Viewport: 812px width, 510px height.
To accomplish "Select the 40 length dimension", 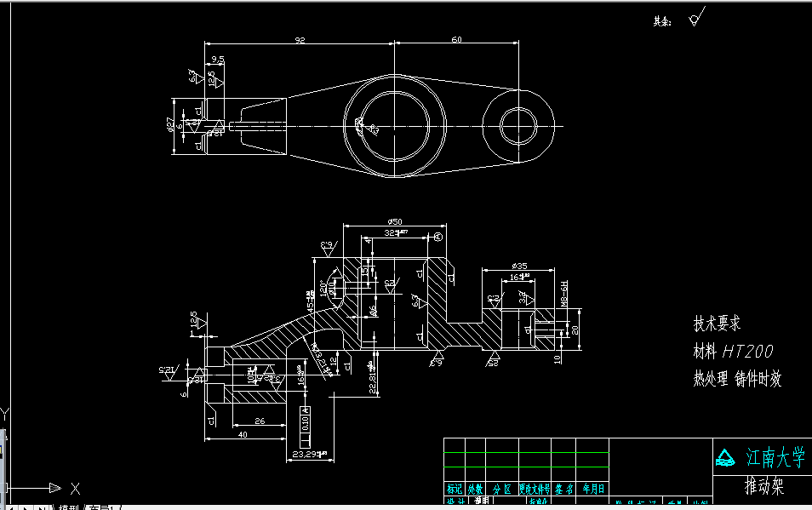I will coord(243,434).
